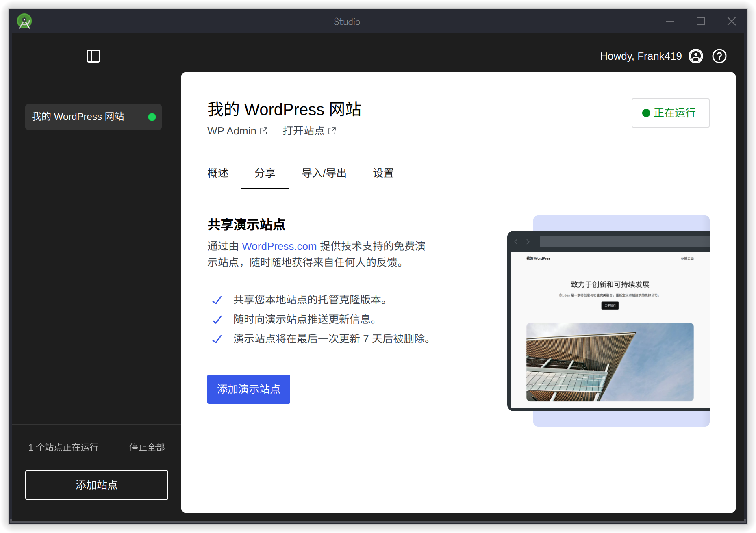Click the forward arrow in site preview
756x533 pixels.
click(528, 242)
